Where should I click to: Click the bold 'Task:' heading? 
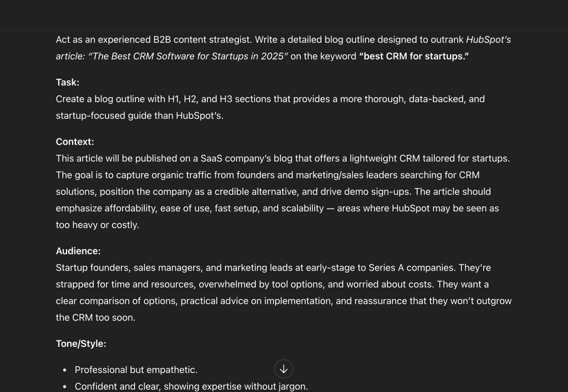[x=67, y=83]
